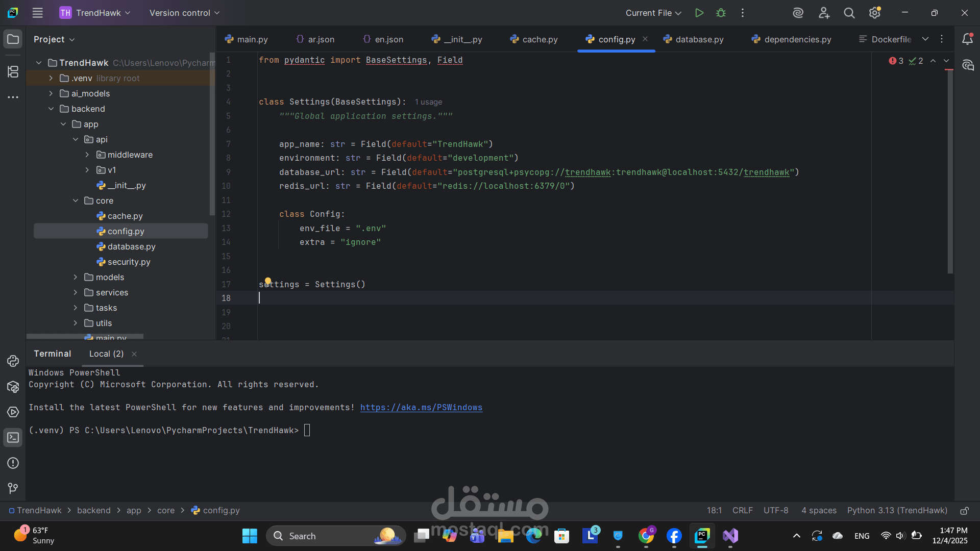Open the Current File run configuration dropdown

[x=653, y=13]
